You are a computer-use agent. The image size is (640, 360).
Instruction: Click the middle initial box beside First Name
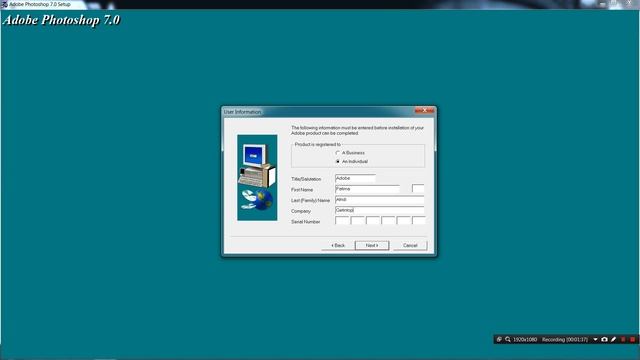tap(418, 189)
